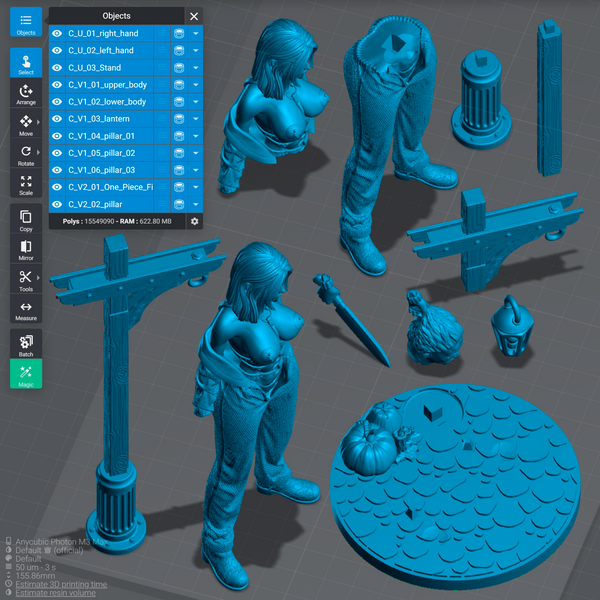Image resolution: width=600 pixels, height=600 pixels.
Task: Click cylinder icon for C_V1_04_pillar_01
Action: pyautogui.click(x=179, y=136)
